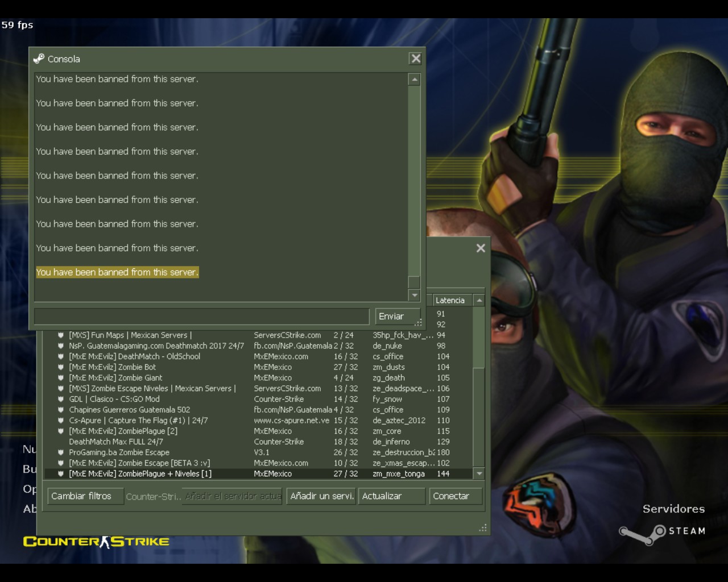Select '[MxE MxEvilz] Zombie Bot' server name

[x=113, y=367]
